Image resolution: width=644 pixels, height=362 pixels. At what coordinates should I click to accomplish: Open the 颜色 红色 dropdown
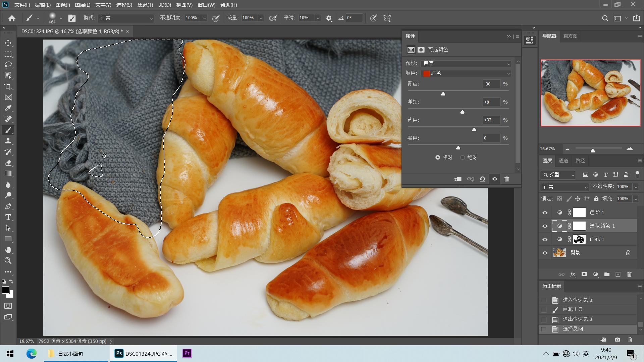click(x=466, y=73)
